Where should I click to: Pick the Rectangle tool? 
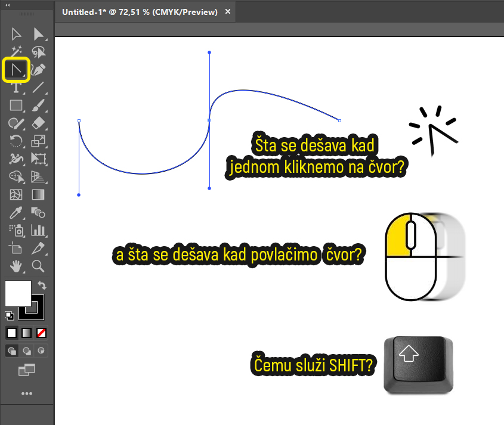16,106
